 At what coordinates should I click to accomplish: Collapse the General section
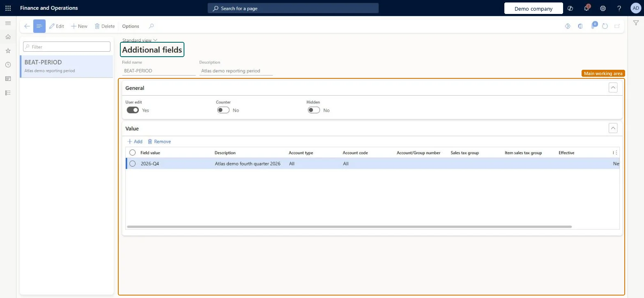click(613, 88)
